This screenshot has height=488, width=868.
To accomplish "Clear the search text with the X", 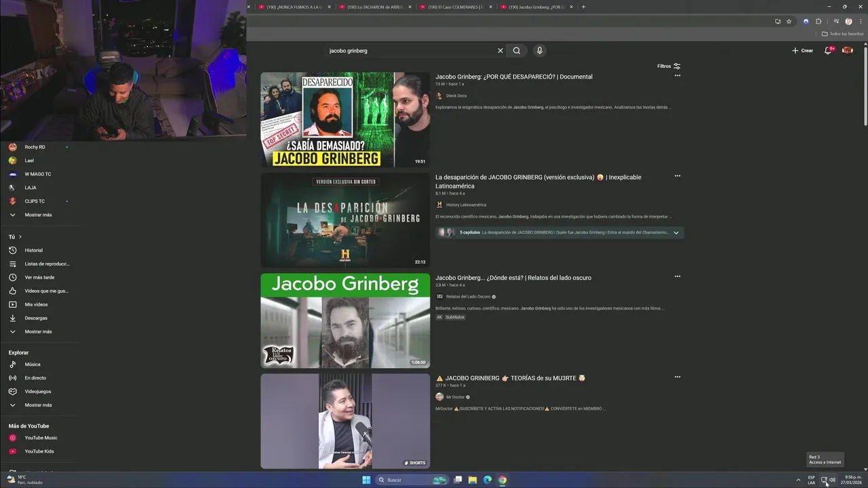I will [500, 51].
